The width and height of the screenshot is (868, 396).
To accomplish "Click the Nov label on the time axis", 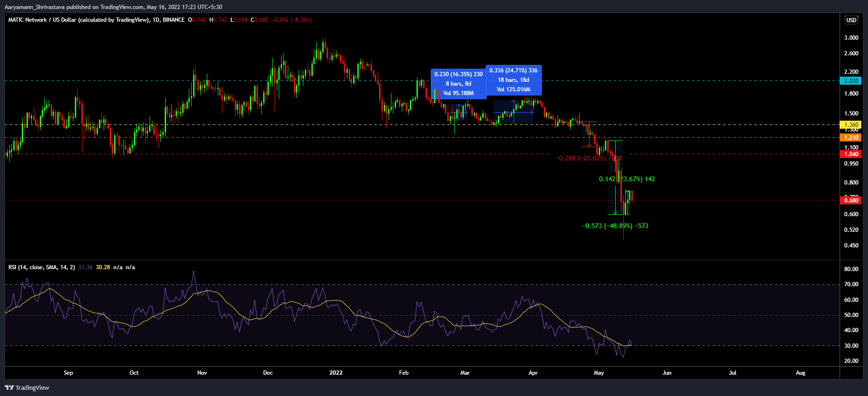I will [x=202, y=373].
